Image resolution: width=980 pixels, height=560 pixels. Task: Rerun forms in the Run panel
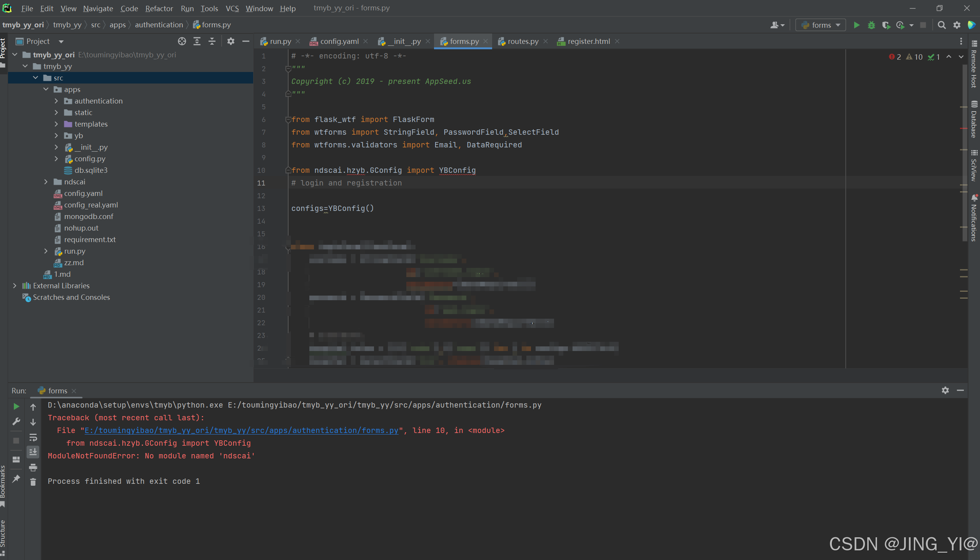[x=16, y=406]
